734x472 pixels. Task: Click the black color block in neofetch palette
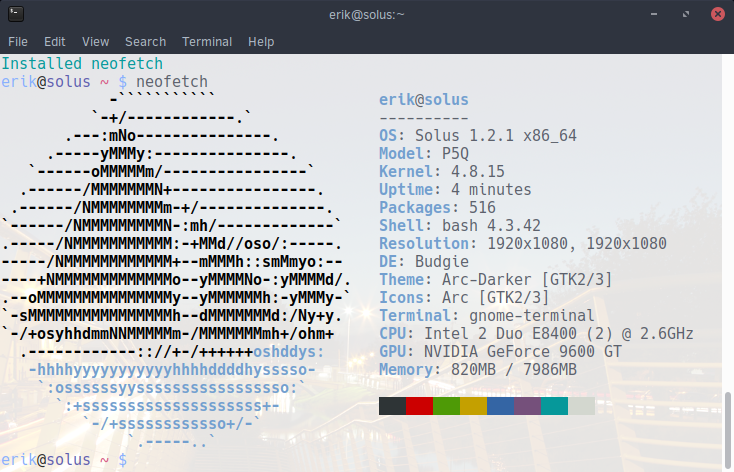[x=392, y=406]
